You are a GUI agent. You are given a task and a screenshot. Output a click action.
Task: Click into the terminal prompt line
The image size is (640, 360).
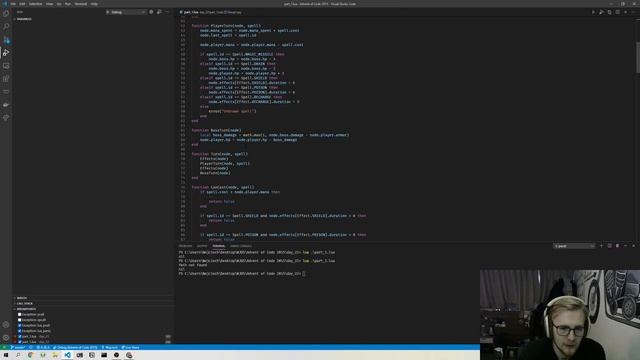[x=242, y=273]
